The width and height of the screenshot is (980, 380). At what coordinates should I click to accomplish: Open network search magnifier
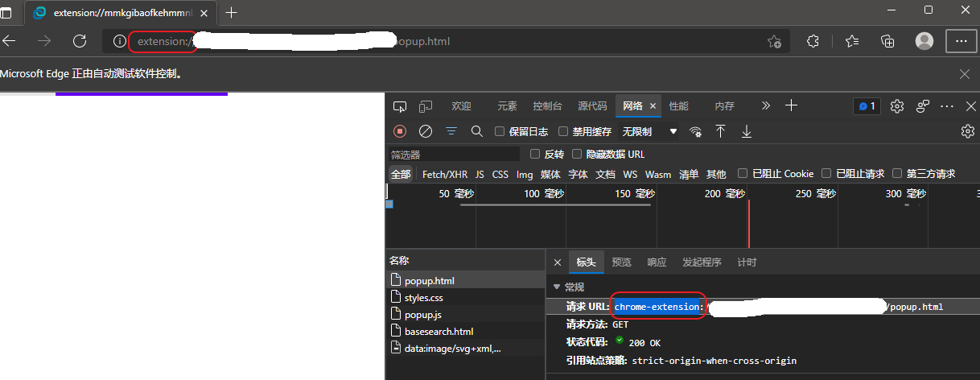click(476, 131)
